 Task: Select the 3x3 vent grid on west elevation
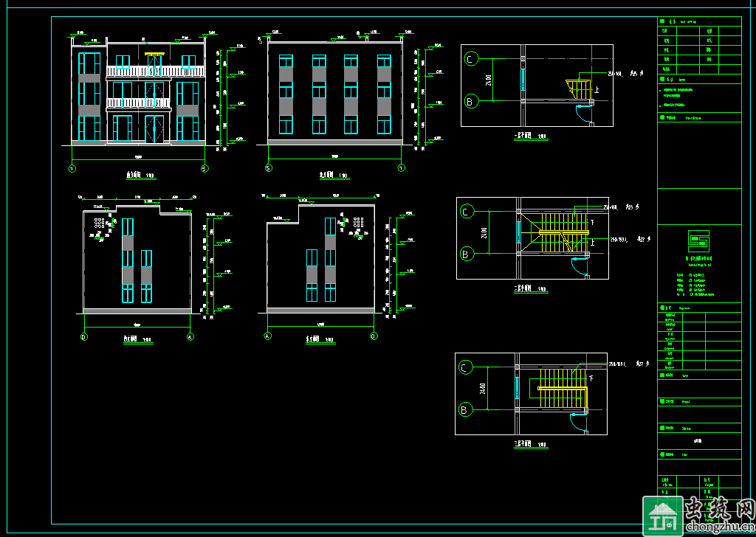click(99, 224)
